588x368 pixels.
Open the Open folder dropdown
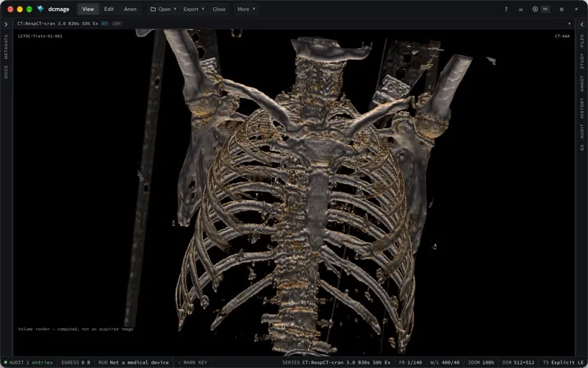pyautogui.click(x=163, y=9)
